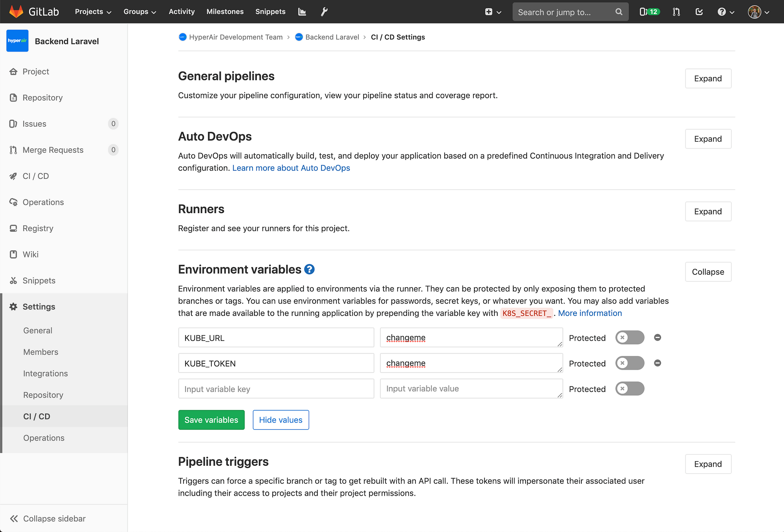Open the to-do list checkmark icon
Screen dimensions: 784x532
pos(699,12)
